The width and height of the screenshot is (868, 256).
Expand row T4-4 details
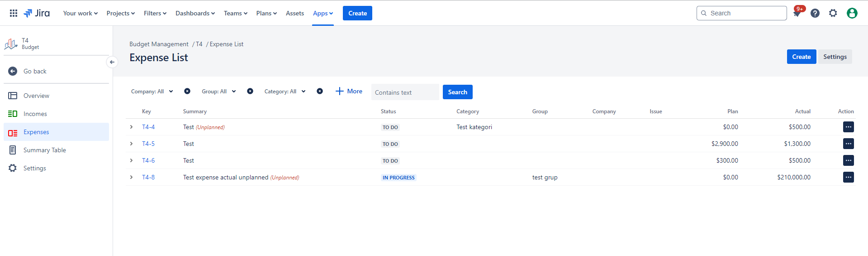tap(132, 127)
